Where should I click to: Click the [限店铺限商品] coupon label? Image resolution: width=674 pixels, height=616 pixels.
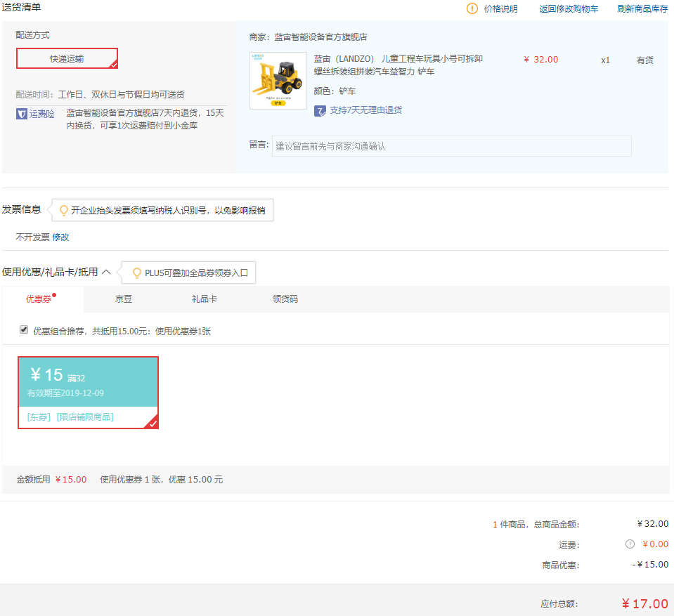(x=85, y=417)
